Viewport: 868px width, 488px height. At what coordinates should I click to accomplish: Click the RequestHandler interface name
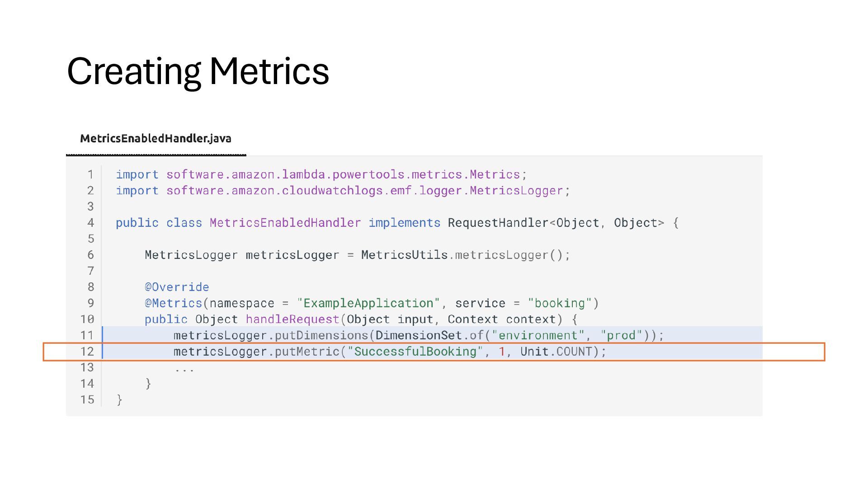(498, 223)
